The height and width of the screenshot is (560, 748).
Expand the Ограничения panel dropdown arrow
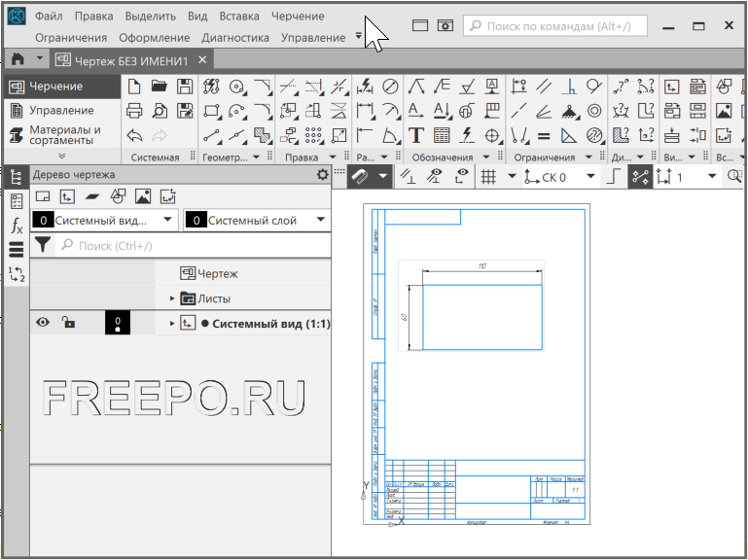[x=588, y=157]
